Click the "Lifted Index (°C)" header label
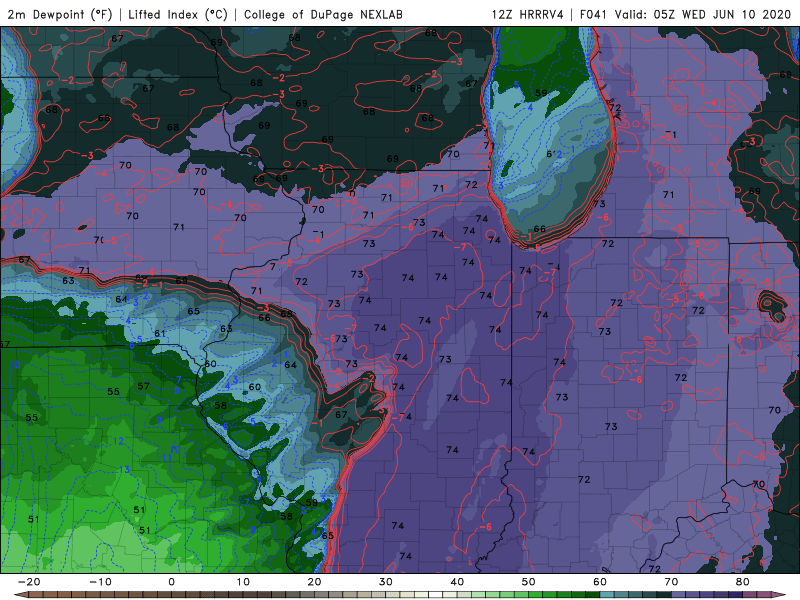The image size is (800, 600). click(178, 14)
